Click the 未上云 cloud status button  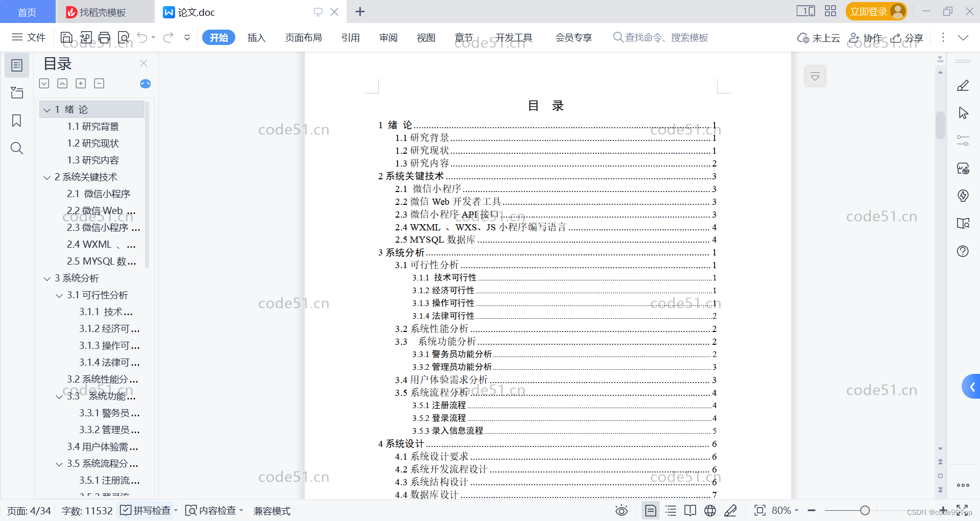(x=818, y=37)
